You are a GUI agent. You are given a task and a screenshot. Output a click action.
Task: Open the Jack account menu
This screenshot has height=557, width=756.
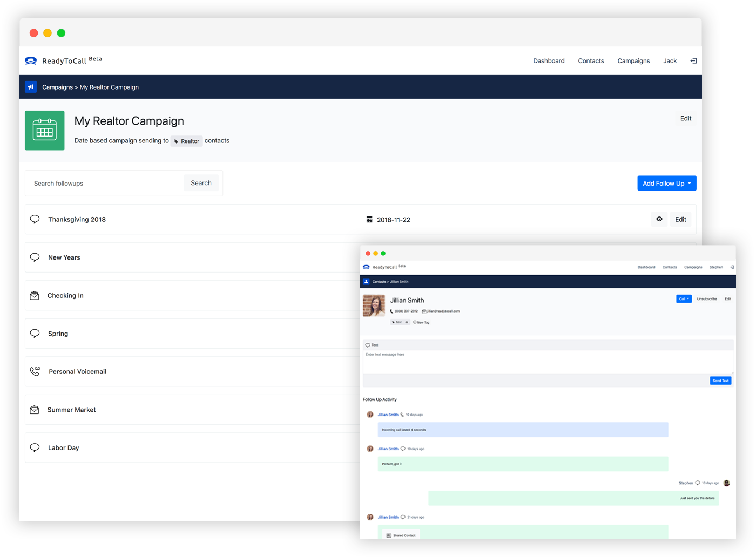point(670,61)
